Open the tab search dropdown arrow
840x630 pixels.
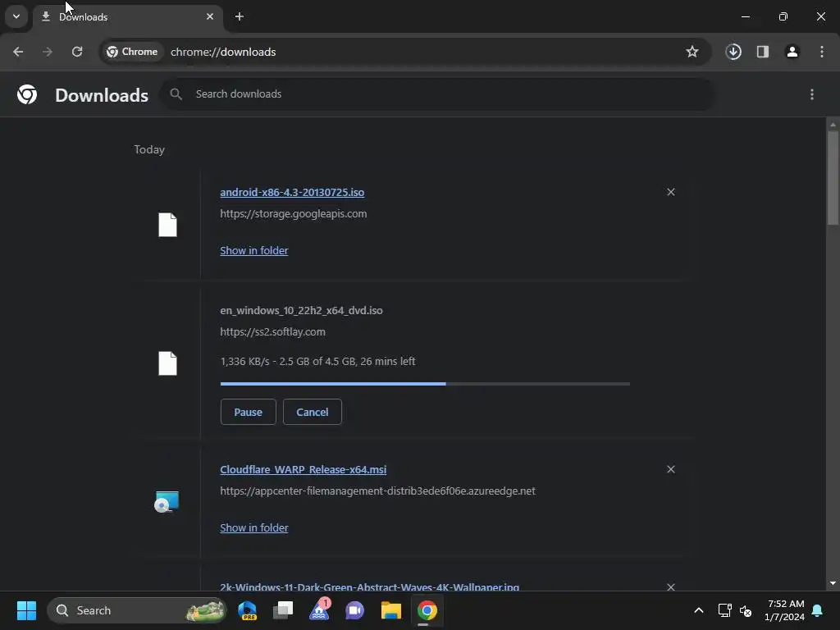click(x=16, y=16)
